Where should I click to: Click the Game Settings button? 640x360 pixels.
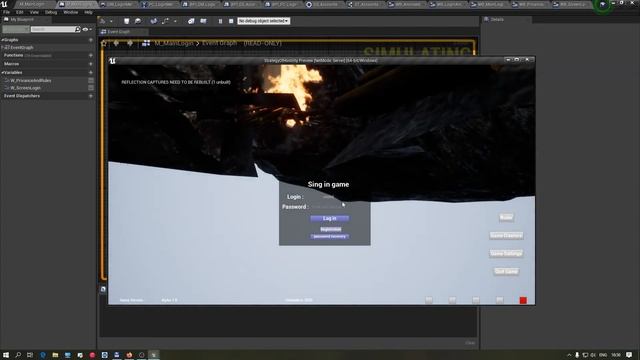[506, 253]
